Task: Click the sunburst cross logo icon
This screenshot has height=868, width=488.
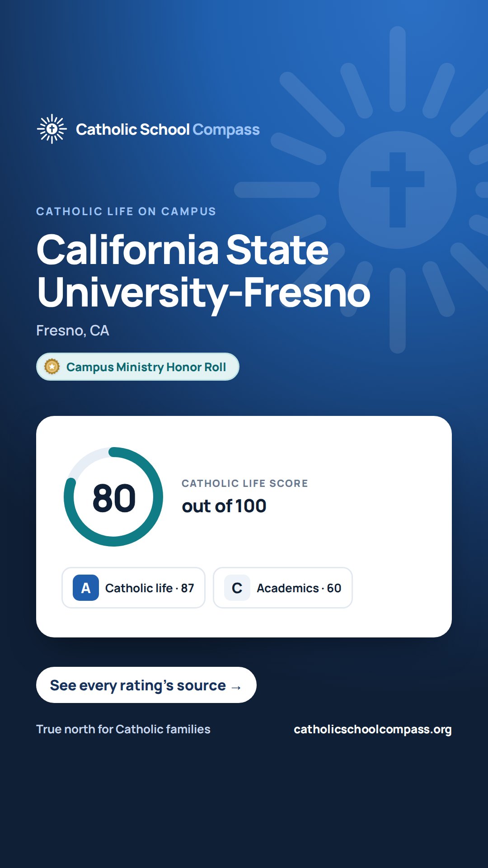Action: 52,129
